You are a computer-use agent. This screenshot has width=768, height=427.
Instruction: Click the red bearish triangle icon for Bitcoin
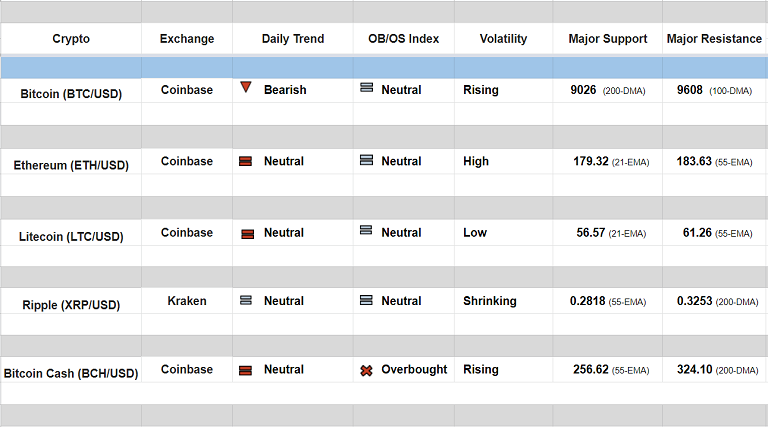coord(246,88)
